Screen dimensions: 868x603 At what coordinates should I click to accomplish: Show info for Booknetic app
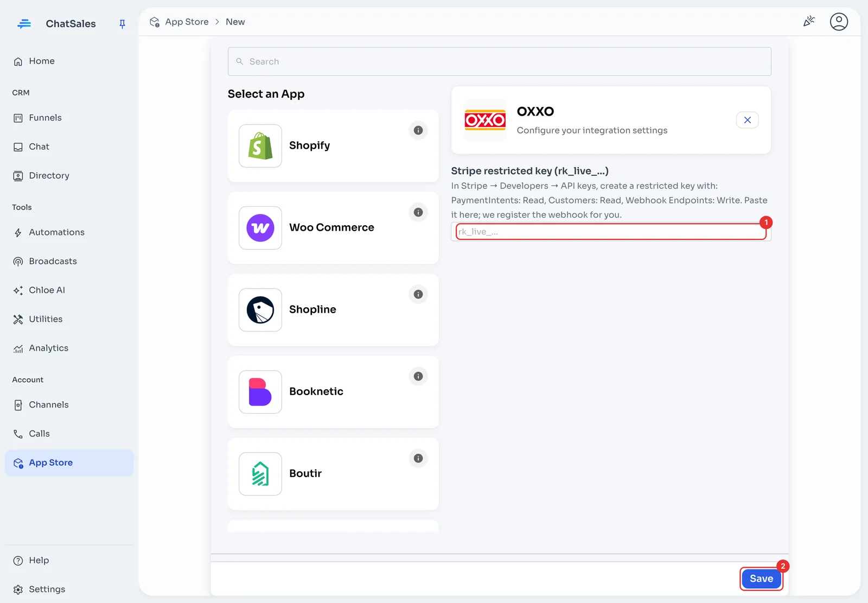click(418, 376)
